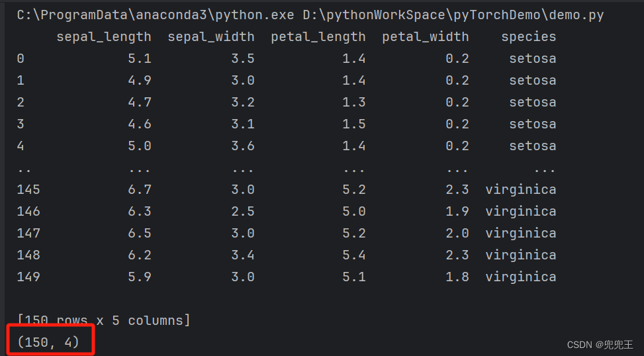The height and width of the screenshot is (356, 644).
Task: Click row index 149
Action: click(x=28, y=277)
